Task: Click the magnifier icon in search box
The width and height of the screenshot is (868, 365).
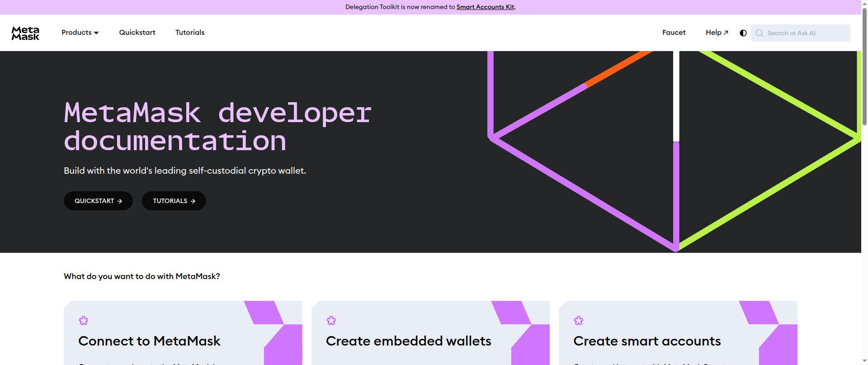Action: click(x=759, y=33)
